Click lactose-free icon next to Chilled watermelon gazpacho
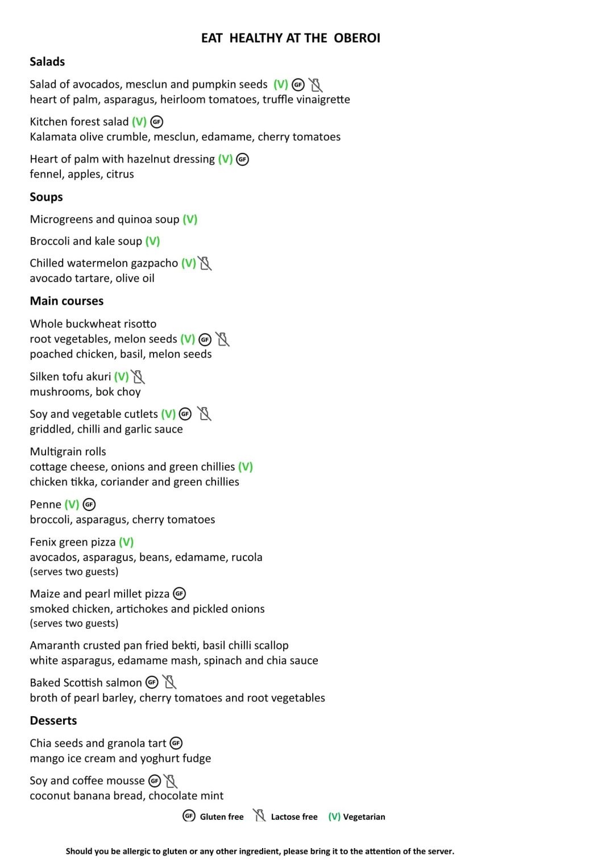The width and height of the screenshot is (614, 868). tap(205, 263)
